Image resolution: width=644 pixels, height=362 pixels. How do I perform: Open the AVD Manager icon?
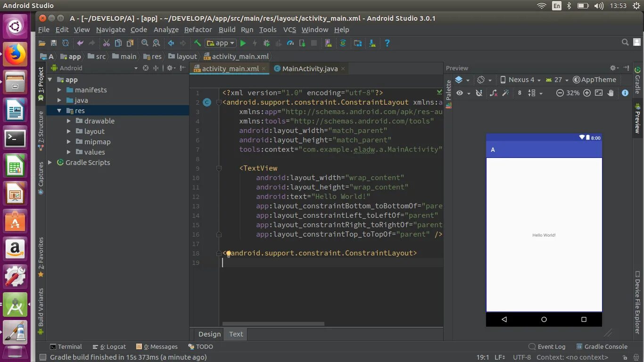[x=329, y=43]
